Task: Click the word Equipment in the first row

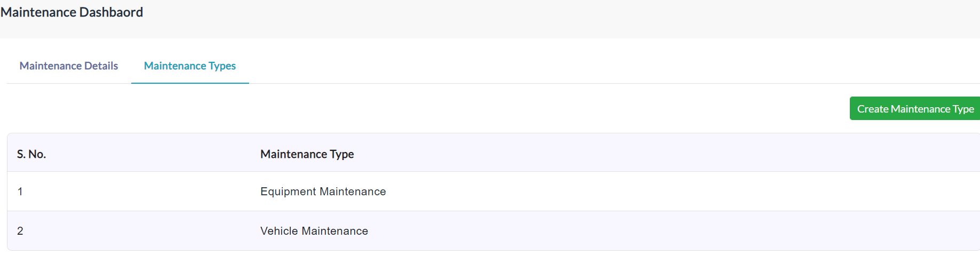Action: click(x=288, y=192)
